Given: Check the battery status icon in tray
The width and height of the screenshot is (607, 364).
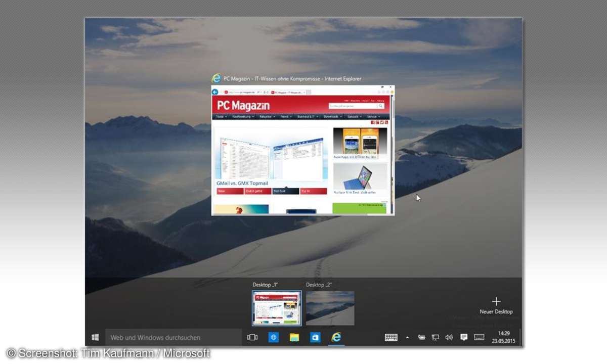Looking at the screenshot, I should point(421,337).
